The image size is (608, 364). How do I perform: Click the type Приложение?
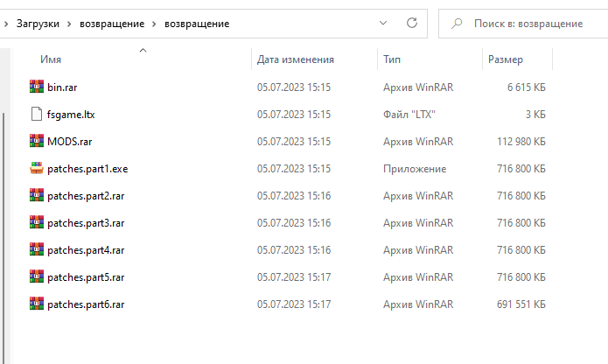pyautogui.click(x=415, y=169)
